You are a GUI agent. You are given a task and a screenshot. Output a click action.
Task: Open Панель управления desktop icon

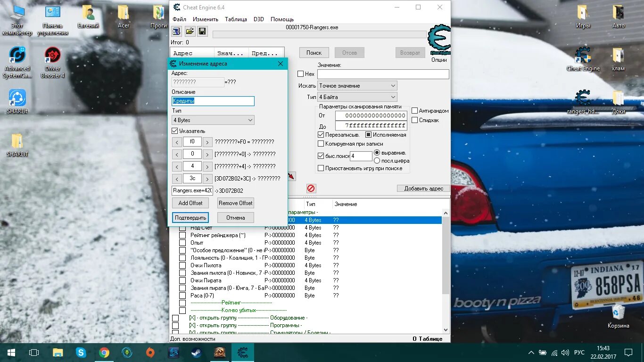coord(53,20)
